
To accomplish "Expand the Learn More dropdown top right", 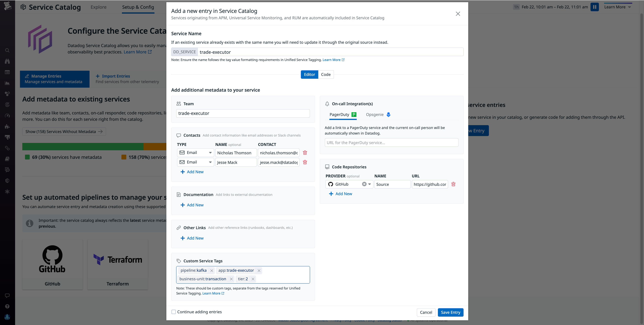I will click(x=618, y=7).
